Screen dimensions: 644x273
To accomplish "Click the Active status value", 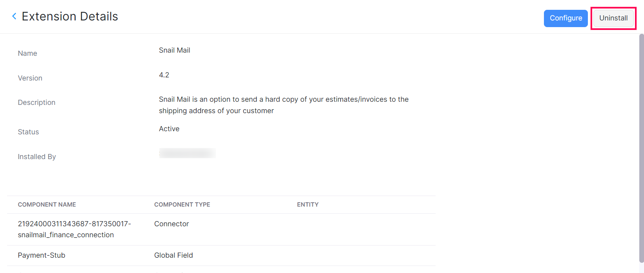I will (x=169, y=129).
